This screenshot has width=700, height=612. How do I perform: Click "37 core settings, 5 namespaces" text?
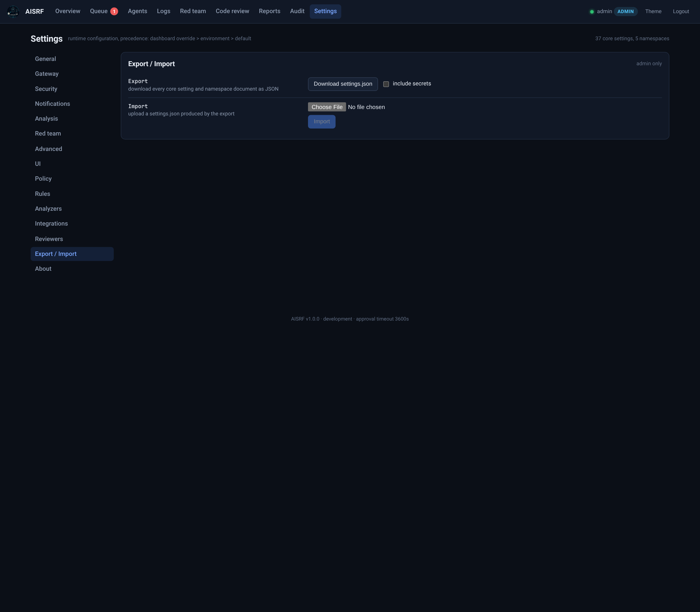[632, 38]
